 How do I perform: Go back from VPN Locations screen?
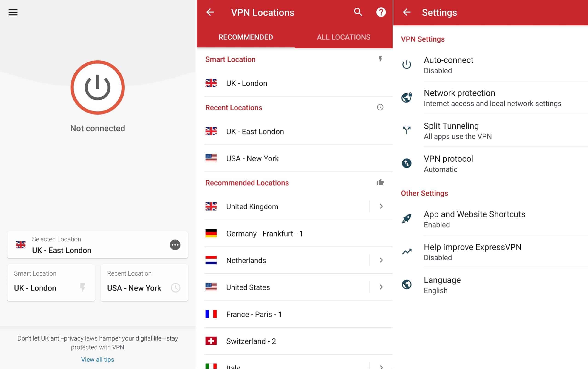click(x=210, y=12)
